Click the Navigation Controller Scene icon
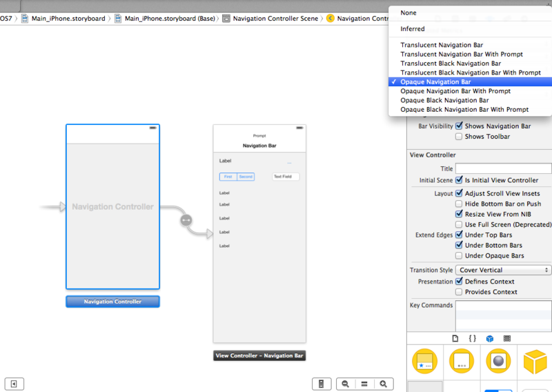Viewport: 552px width, 392px height. tap(226, 19)
